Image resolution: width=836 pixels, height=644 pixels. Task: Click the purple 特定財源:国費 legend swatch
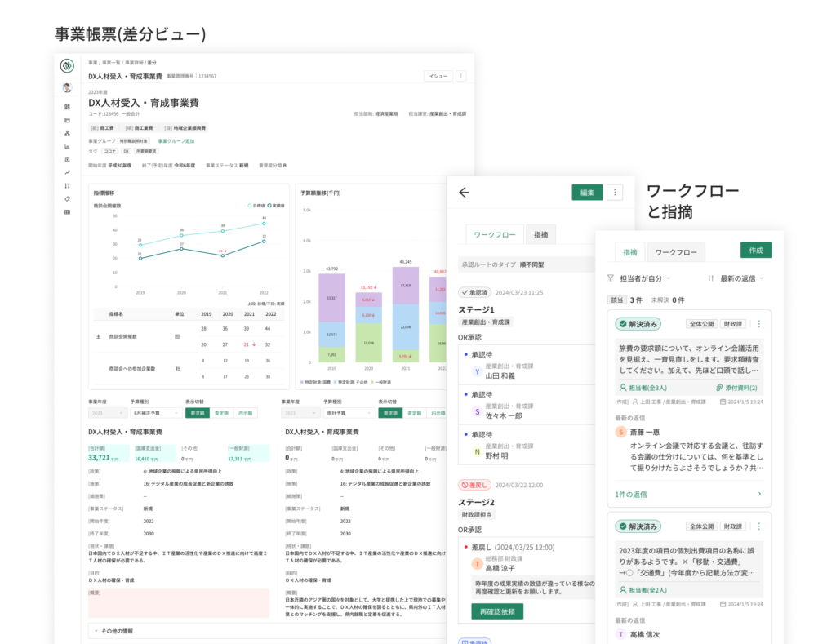point(303,382)
